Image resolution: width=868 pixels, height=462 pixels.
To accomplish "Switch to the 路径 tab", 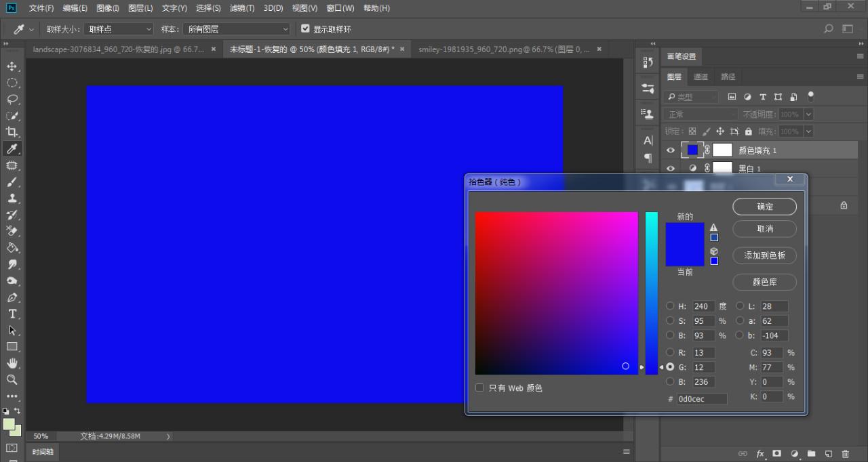I will point(728,77).
